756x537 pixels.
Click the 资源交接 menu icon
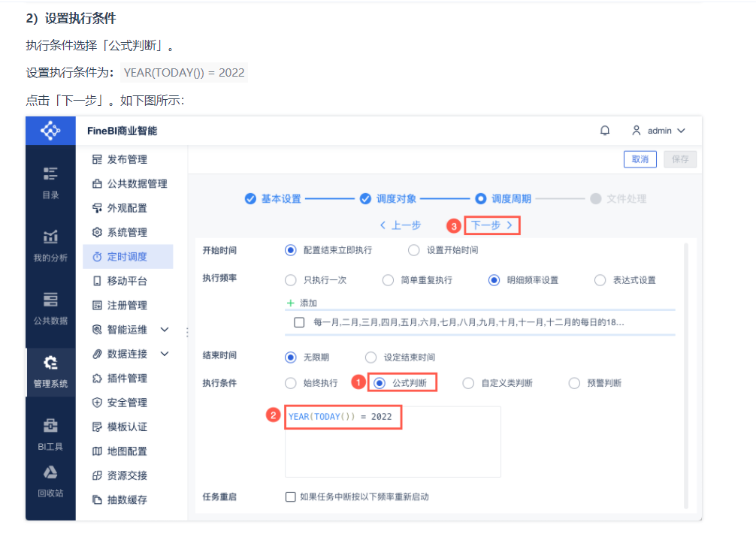[97, 475]
